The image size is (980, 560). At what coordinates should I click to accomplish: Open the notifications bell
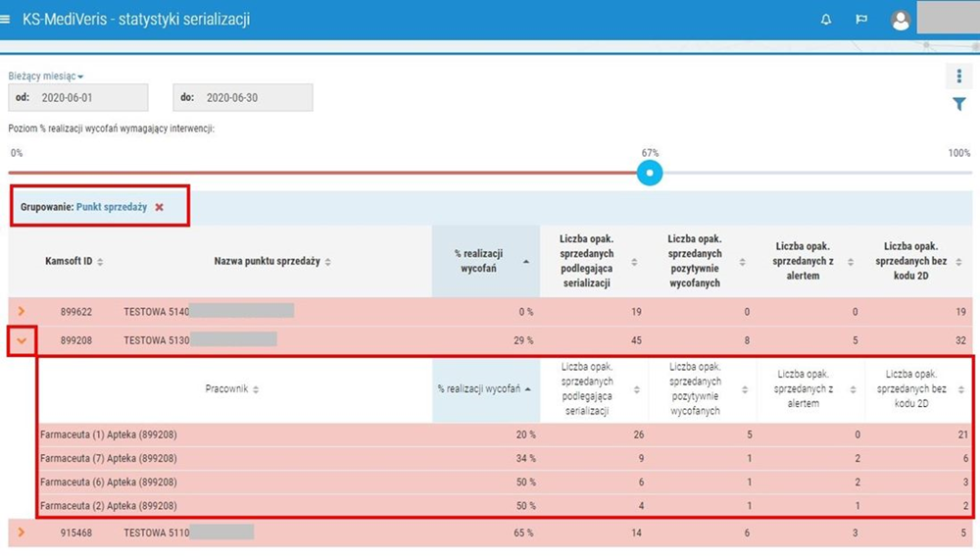pyautogui.click(x=826, y=20)
